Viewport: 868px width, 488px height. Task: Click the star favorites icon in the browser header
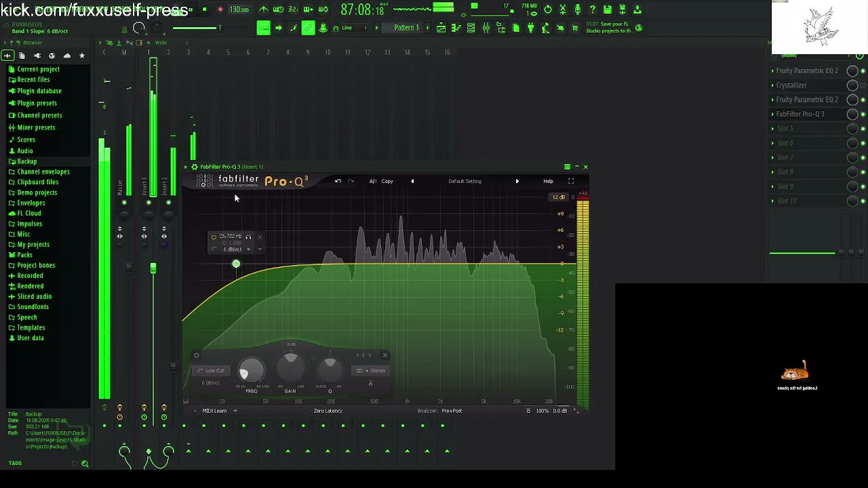[82, 56]
